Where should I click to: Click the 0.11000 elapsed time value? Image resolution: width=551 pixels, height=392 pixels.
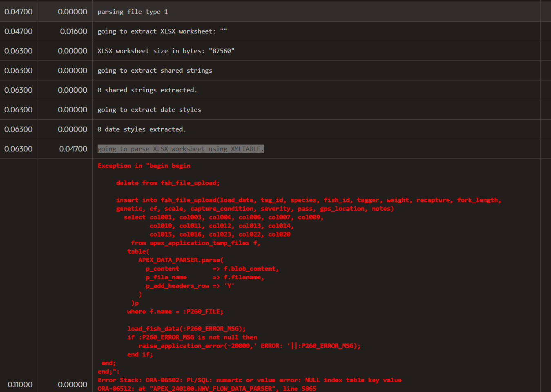click(x=20, y=385)
